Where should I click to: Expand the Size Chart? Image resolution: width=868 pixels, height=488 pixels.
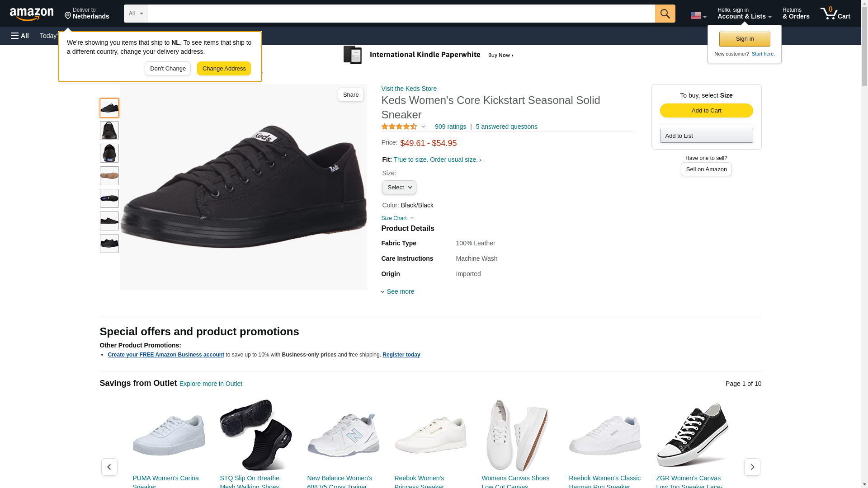(397, 218)
